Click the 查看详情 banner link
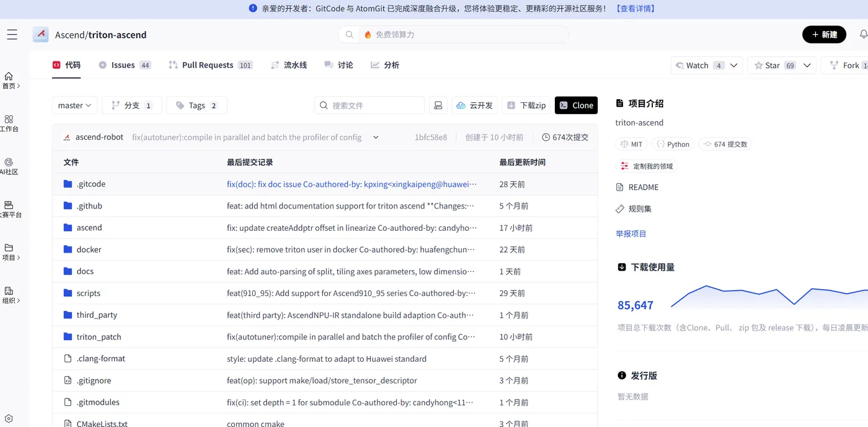Viewport: 868px width, 427px height. click(x=635, y=9)
